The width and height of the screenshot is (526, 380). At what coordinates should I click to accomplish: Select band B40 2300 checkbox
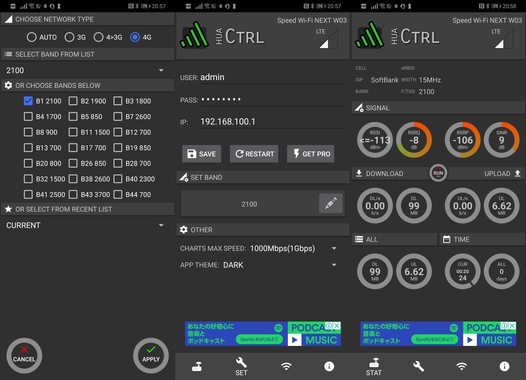coord(118,179)
